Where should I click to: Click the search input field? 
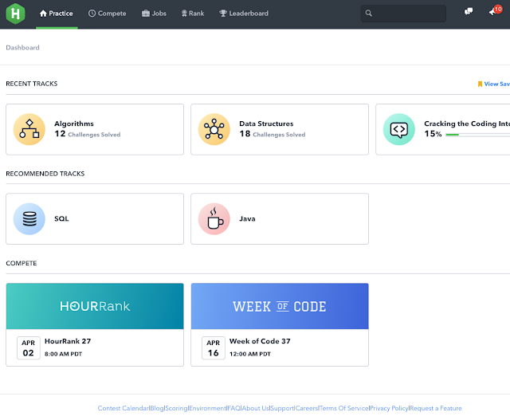point(403,14)
